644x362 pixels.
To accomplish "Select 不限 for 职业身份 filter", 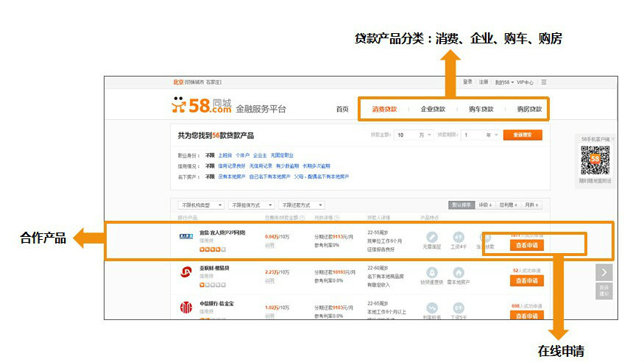I will coord(210,155).
